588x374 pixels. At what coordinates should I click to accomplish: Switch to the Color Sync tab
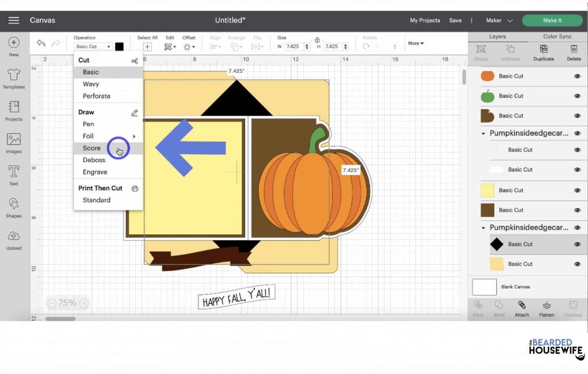[557, 36]
